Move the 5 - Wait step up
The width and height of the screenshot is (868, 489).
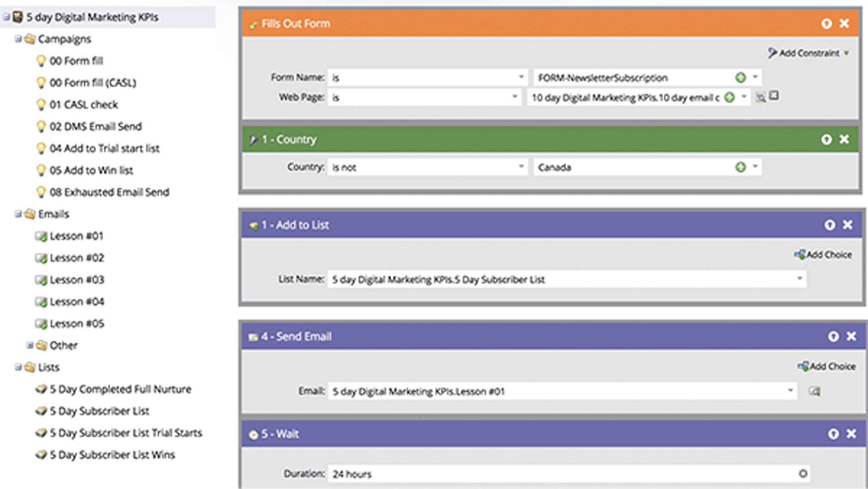point(833,433)
